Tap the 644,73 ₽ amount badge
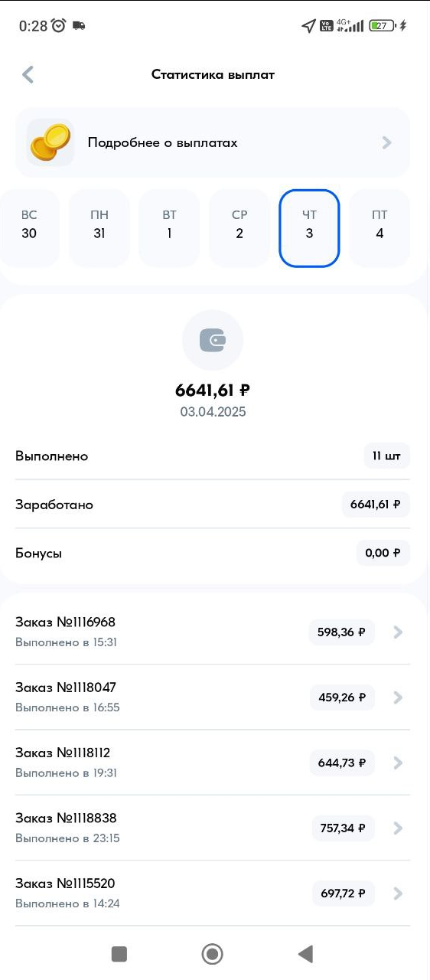Screen dimensions: 430x980 [x=342, y=763]
